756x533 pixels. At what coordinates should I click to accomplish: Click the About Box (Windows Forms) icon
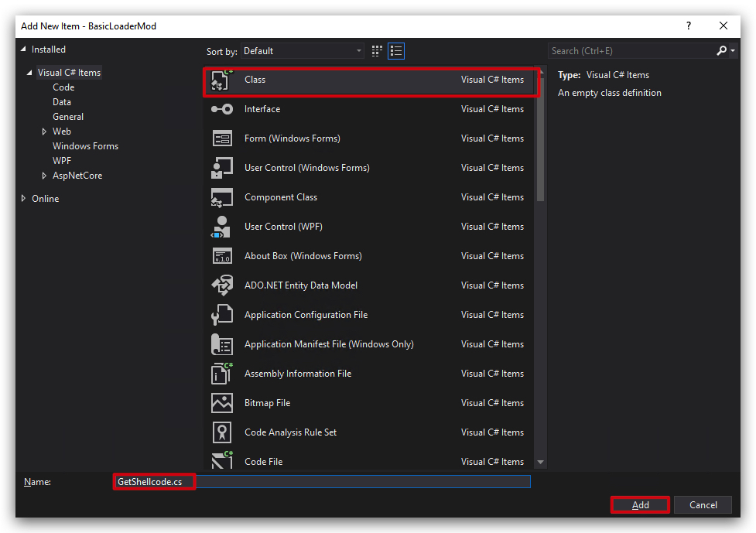[222, 256]
